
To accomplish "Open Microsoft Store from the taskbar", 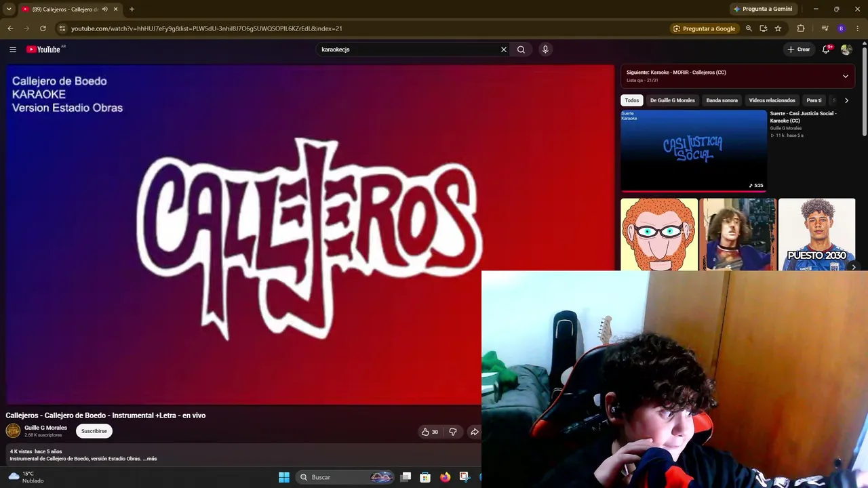I will coord(425,477).
